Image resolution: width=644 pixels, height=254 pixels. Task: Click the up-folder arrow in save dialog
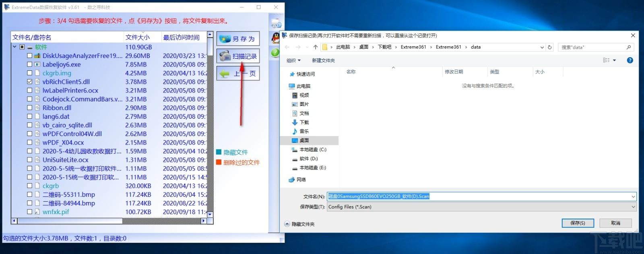pos(316,47)
